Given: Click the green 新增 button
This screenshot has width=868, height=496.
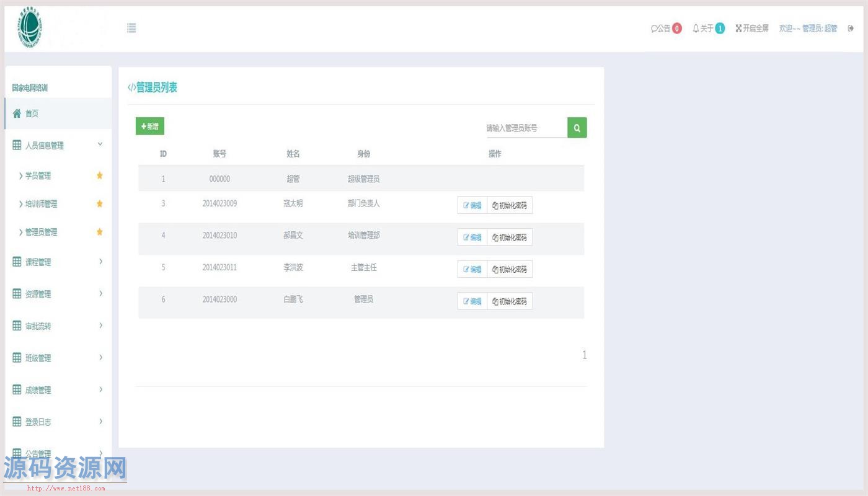Looking at the screenshot, I should (150, 126).
